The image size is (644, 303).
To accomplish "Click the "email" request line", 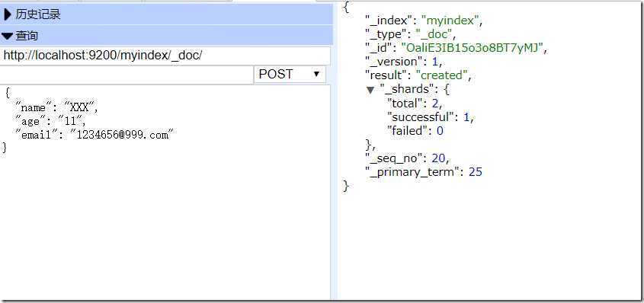I will pos(95,135).
